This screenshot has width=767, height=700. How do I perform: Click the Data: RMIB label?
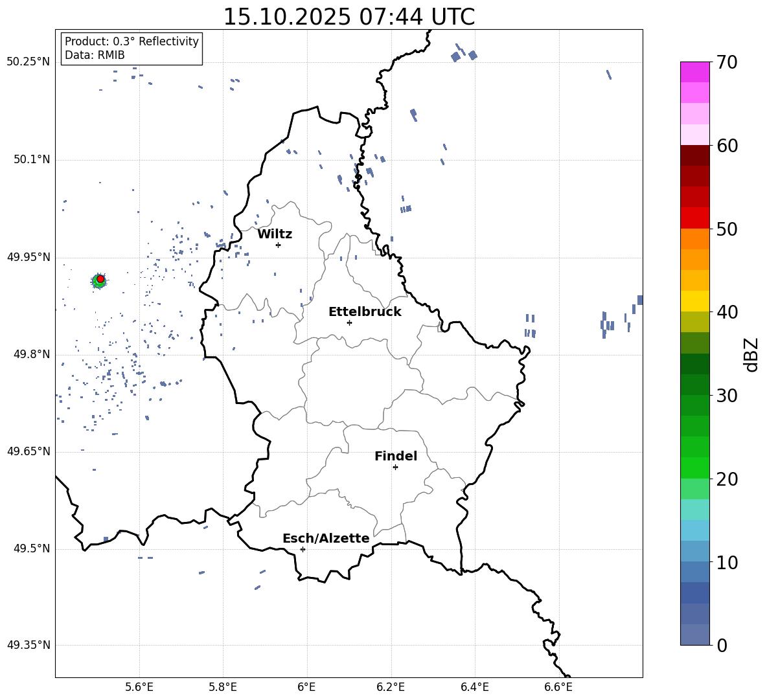pyautogui.click(x=95, y=55)
